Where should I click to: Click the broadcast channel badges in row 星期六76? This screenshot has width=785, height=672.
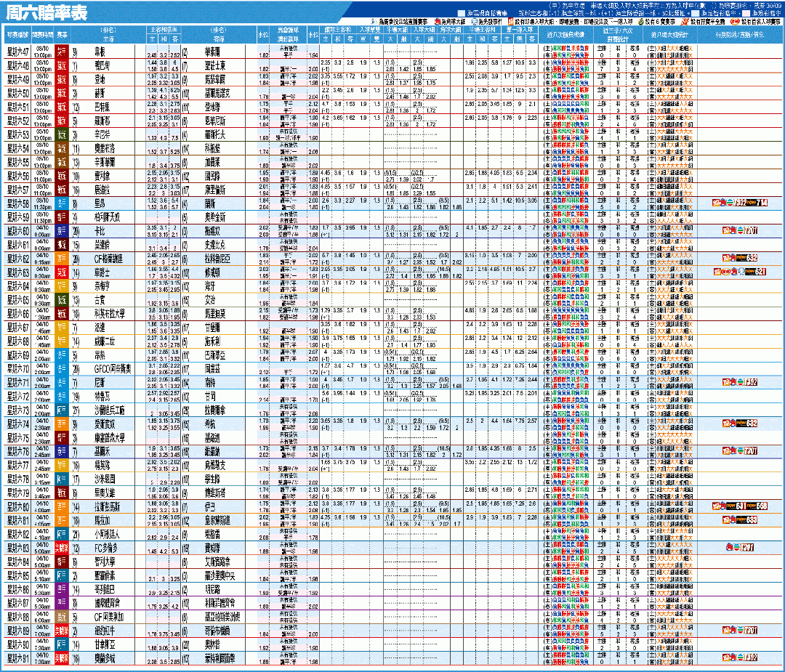(x=740, y=451)
